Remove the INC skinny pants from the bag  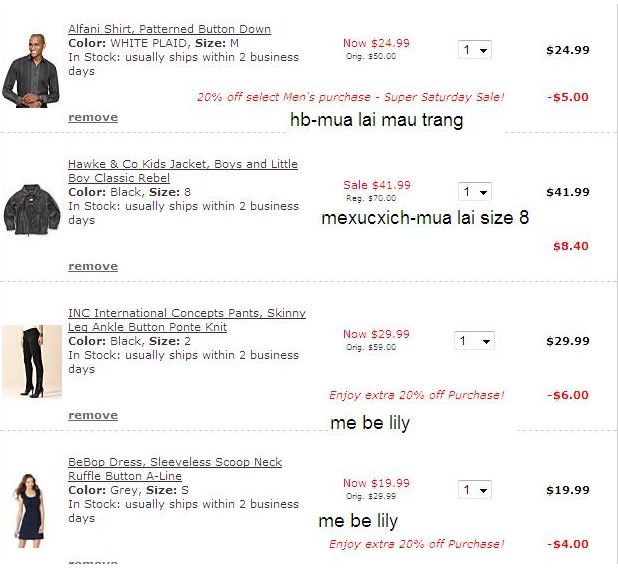pyautogui.click(x=93, y=415)
